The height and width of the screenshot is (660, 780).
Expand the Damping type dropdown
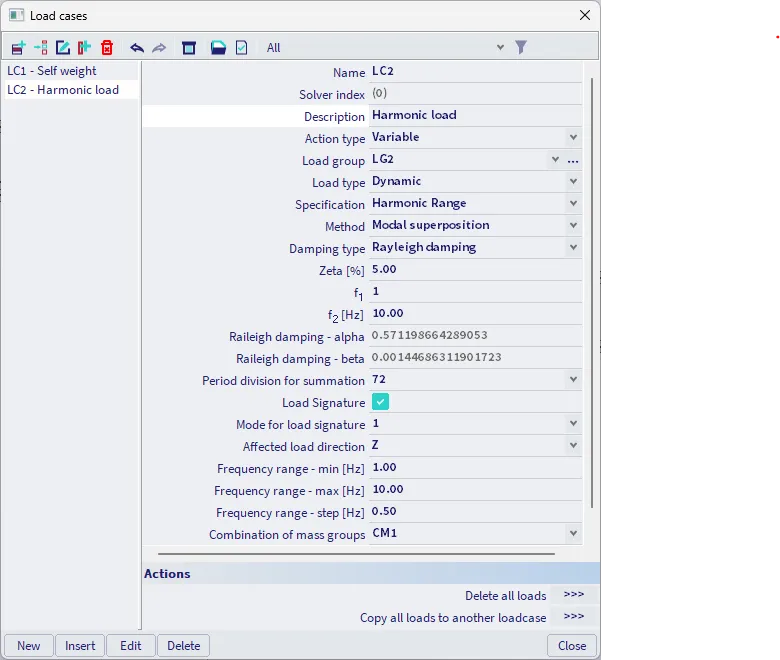(573, 248)
